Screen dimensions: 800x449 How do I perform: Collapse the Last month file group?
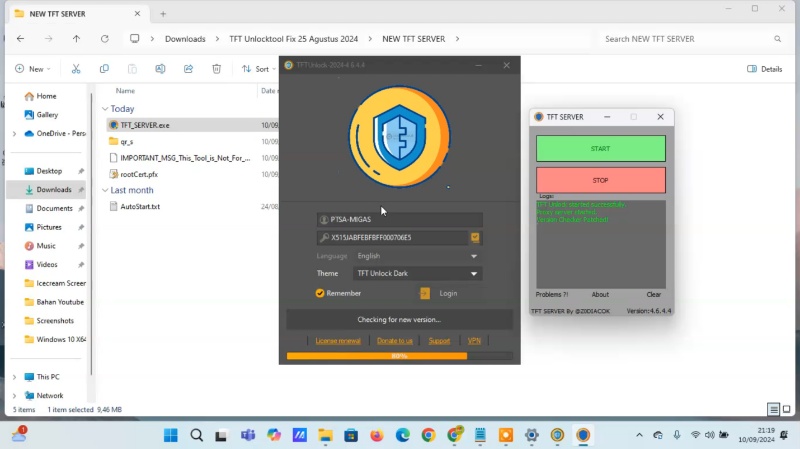[x=105, y=190]
